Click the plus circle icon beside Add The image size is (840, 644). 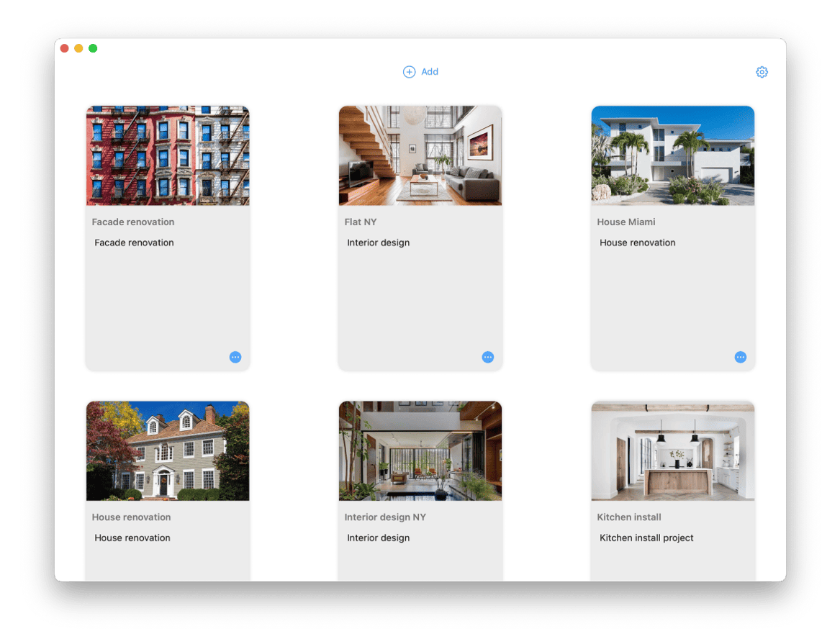click(409, 72)
